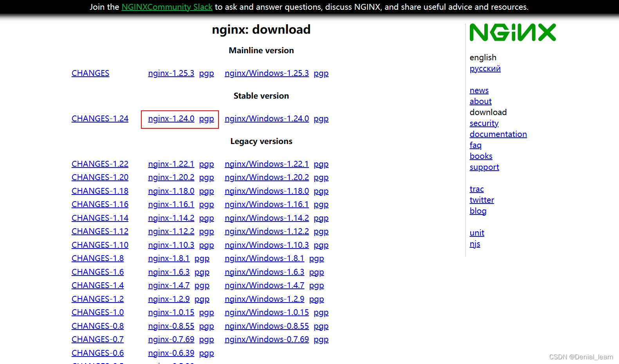Open CHANGES-0.8 changelog
The width and height of the screenshot is (619, 364).
(x=97, y=326)
